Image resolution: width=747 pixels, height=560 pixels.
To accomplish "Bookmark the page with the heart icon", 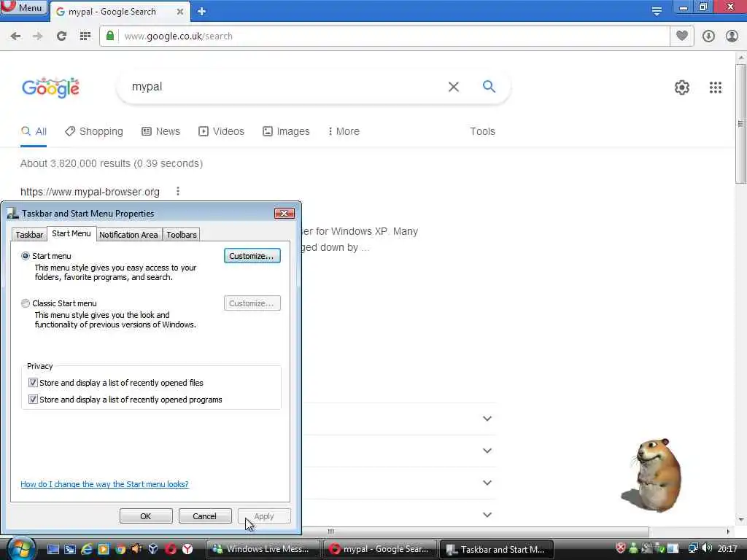I will tap(682, 36).
